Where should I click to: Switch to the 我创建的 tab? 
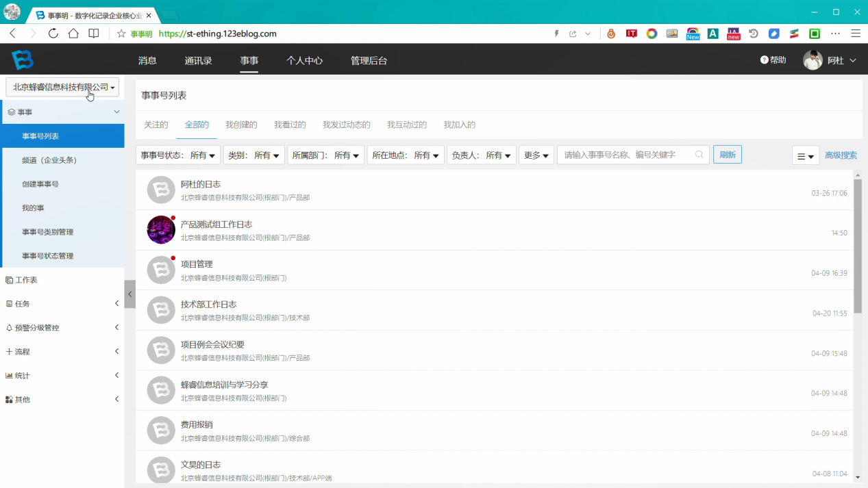(241, 125)
